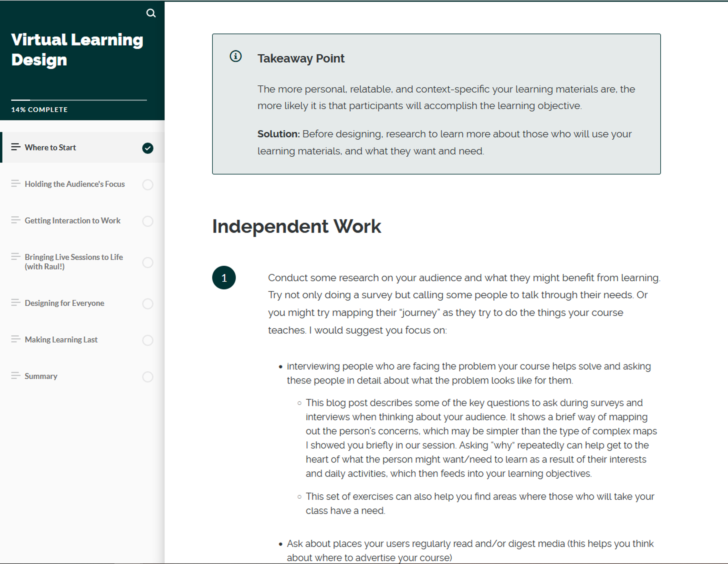The width and height of the screenshot is (728, 564).
Task: Click the step 1 numbered circle
Action: pyautogui.click(x=224, y=278)
